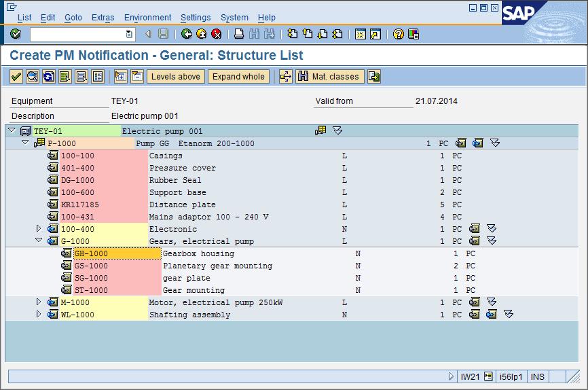Image resolution: width=588 pixels, height=390 pixels.
Task: Click the Expand subtree plus icon
Action: 121,77
